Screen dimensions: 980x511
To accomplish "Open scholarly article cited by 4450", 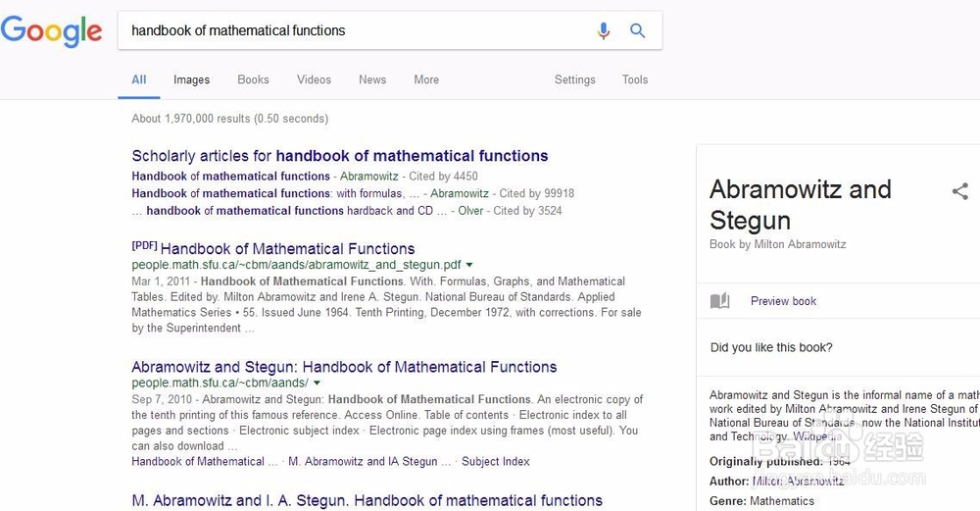I will [230, 177].
